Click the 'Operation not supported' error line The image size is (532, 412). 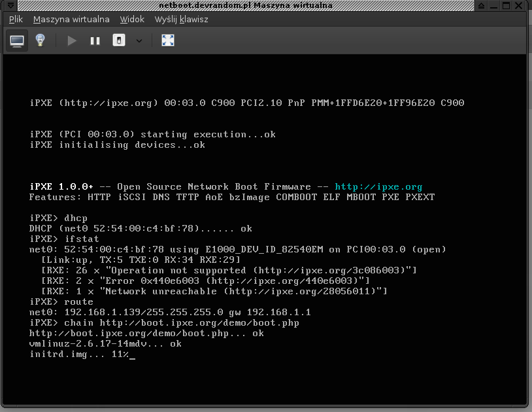(229, 271)
